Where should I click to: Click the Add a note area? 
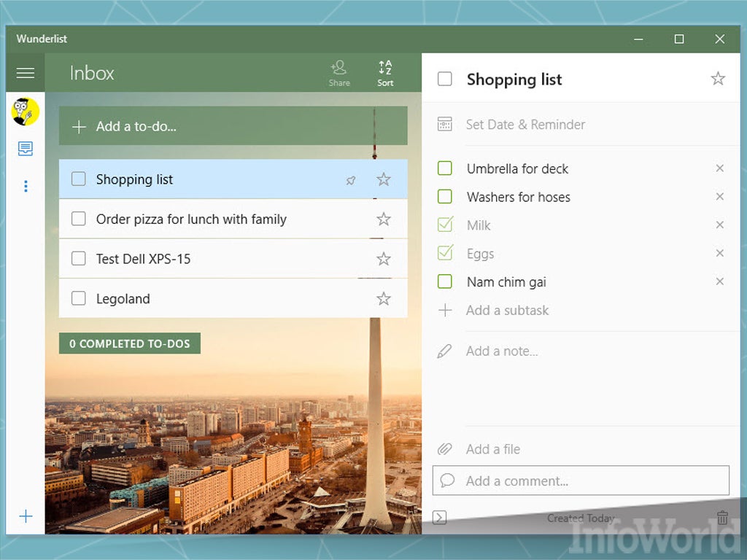click(x=502, y=351)
